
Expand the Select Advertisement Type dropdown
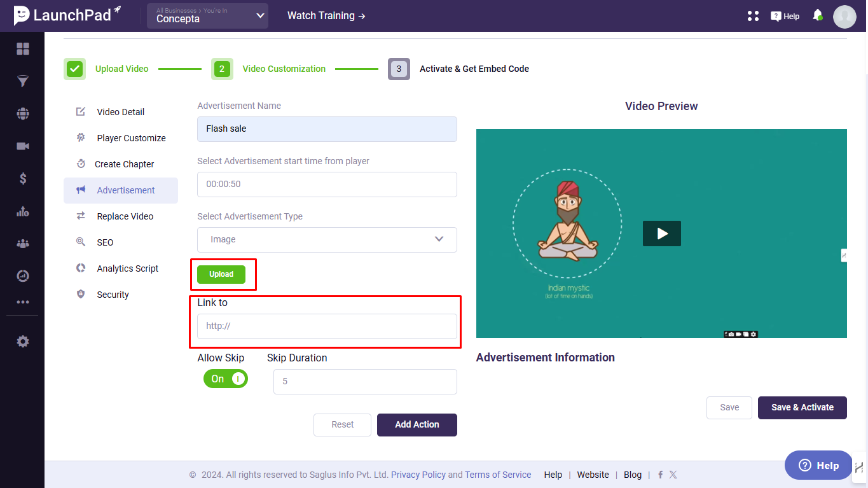[327, 240]
